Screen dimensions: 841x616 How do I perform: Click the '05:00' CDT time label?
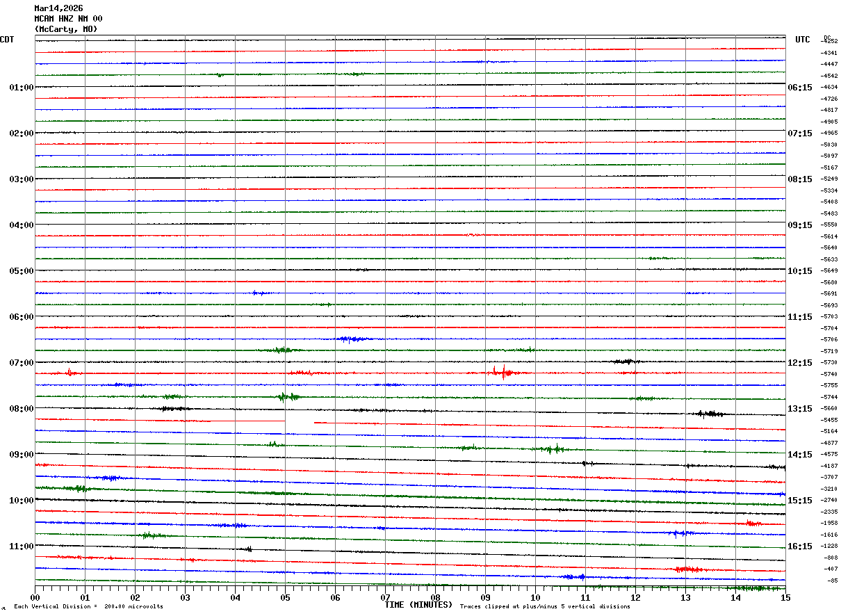[22, 271]
